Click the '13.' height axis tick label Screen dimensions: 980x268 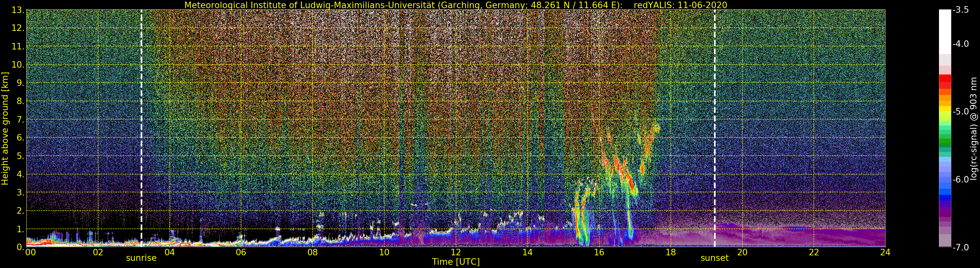tap(18, 10)
